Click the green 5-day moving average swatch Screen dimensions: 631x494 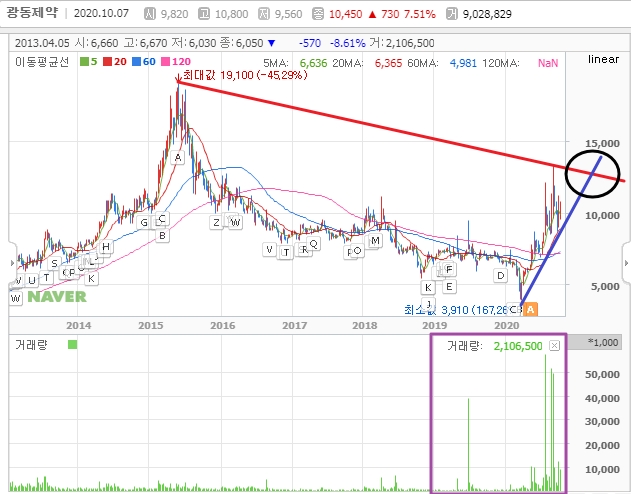coord(84,62)
